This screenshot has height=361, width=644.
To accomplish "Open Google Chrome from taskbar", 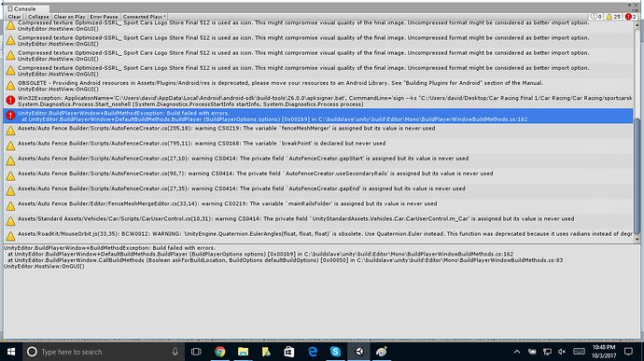I will click(x=219, y=352).
